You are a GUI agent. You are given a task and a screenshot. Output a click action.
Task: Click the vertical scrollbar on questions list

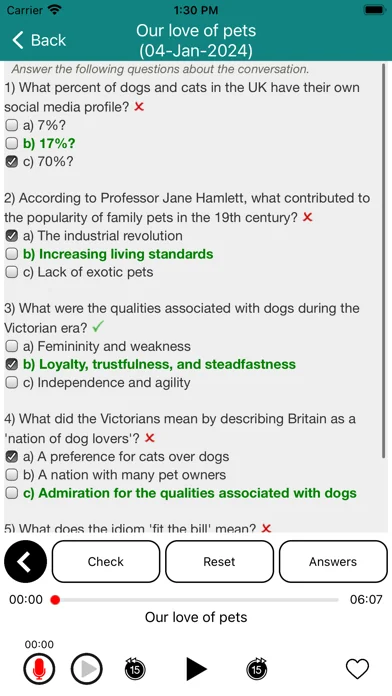pos(384,261)
